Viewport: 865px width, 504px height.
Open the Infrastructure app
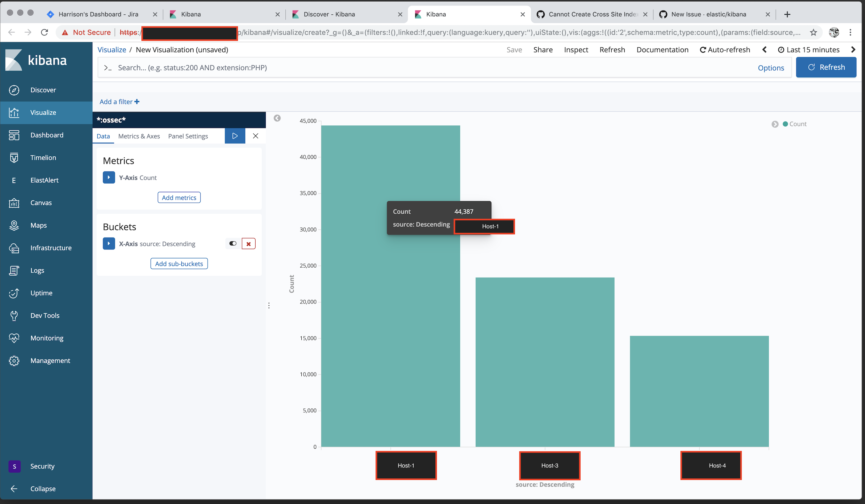[51, 248]
